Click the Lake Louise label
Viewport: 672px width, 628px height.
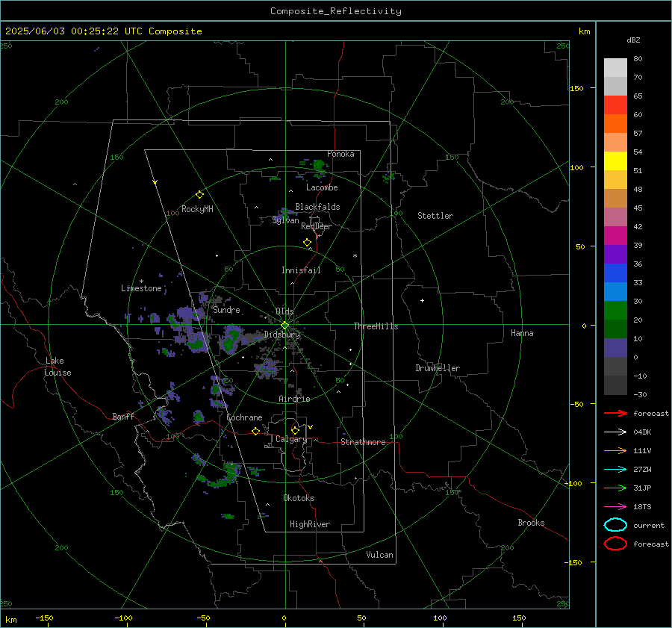[57, 367]
